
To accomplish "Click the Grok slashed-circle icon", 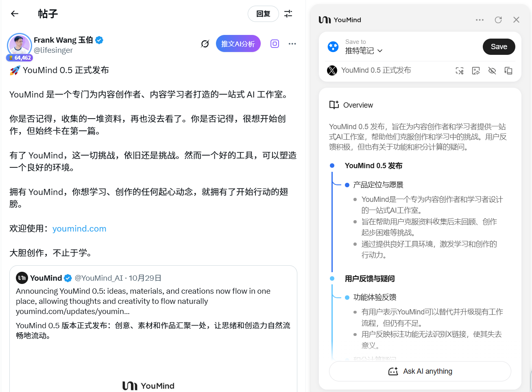I will pyautogui.click(x=205, y=44).
